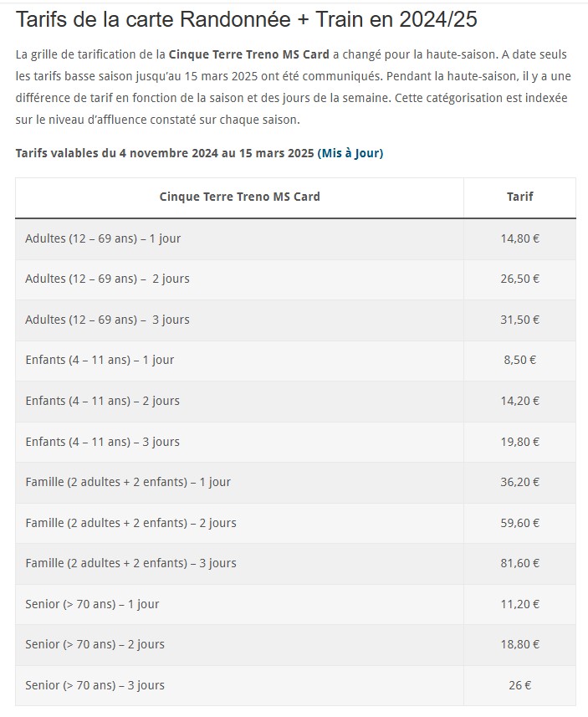Select the 'Enfants (4 – 11 ans) – 1 jour' label
588x717 pixels.
(100, 361)
